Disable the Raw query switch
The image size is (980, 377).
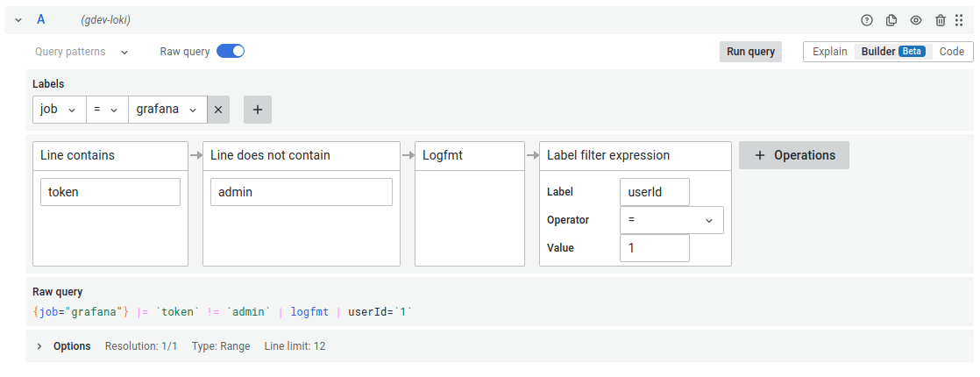pos(231,52)
